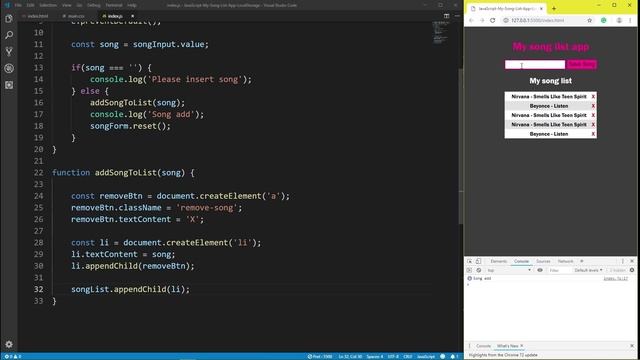Open the View menu
This screenshot has width=640, height=360.
[67, 5]
